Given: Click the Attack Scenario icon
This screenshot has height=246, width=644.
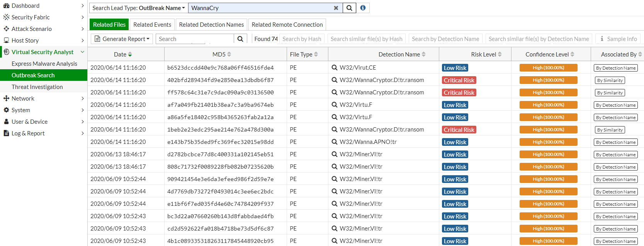Looking at the screenshot, I should (6, 29).
